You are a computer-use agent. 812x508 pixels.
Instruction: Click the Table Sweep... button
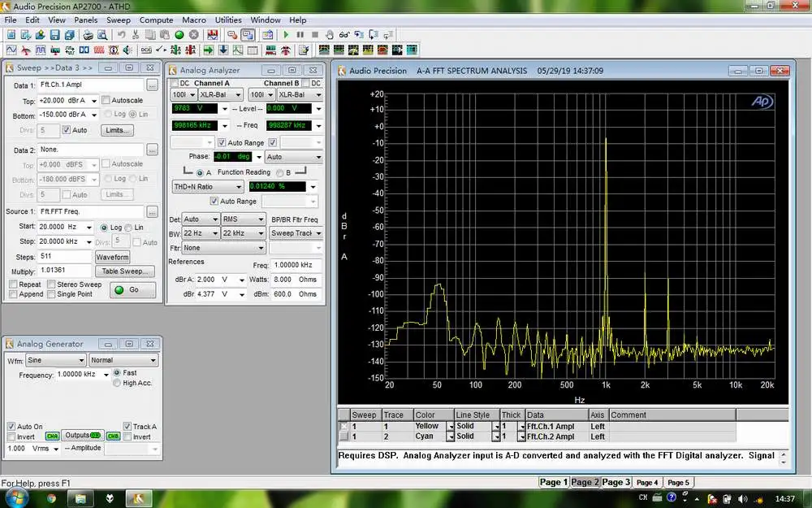point(124,271)
